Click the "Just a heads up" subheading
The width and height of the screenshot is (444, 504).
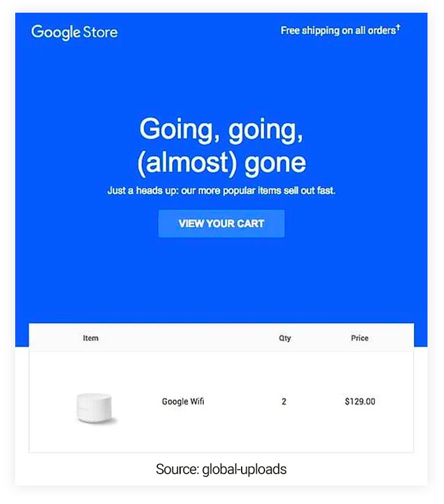pyautogui.click(x=221, y=190)
